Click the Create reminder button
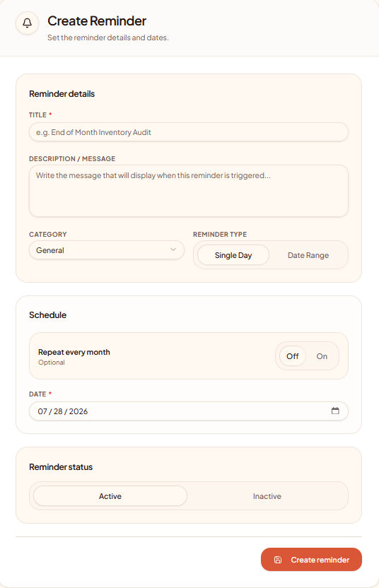 pos(311,560)
